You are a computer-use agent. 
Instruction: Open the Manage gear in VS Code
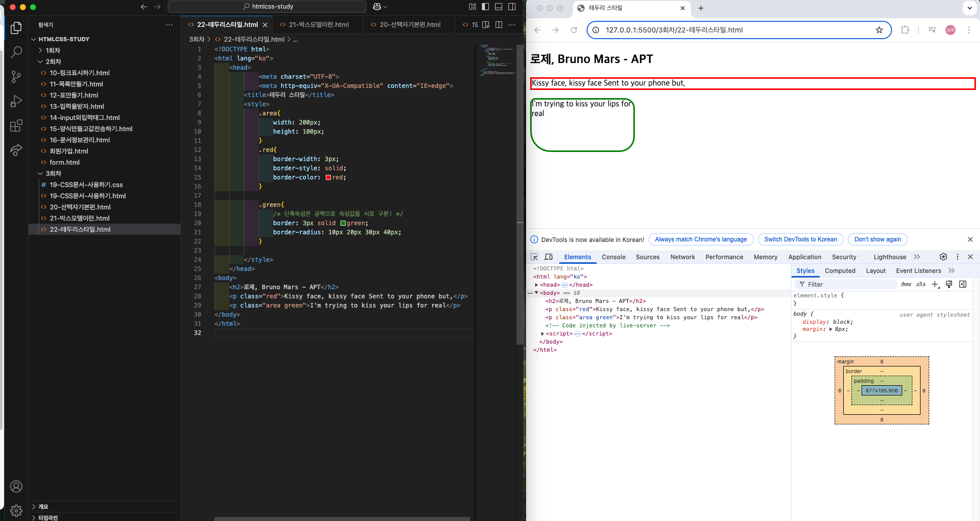16,510
